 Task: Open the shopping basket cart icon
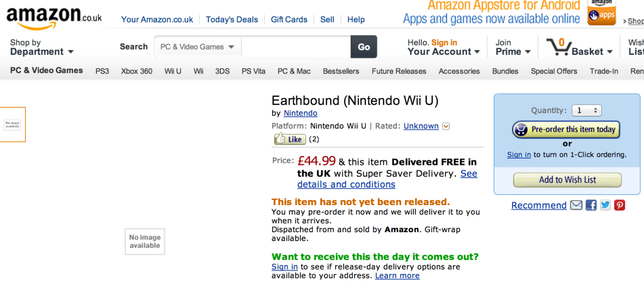[558, 47]
